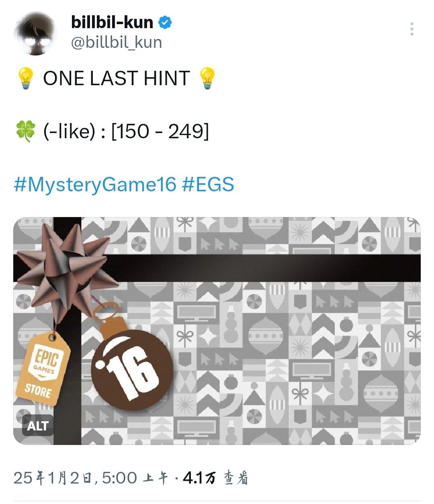Select the ONE LAST HINT text
This screenshot has height=504, width=434.
coord(117,78)
